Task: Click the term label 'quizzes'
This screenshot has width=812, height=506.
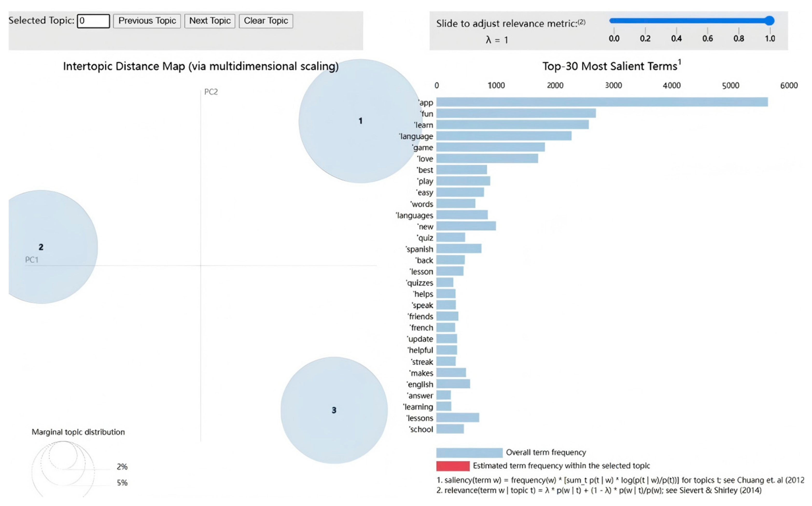Action: 420,283
